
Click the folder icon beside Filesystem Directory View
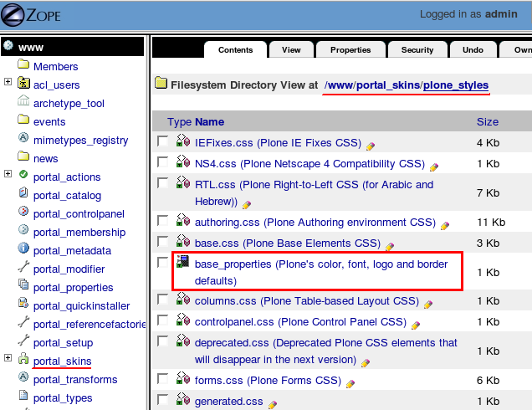[161, 83]
